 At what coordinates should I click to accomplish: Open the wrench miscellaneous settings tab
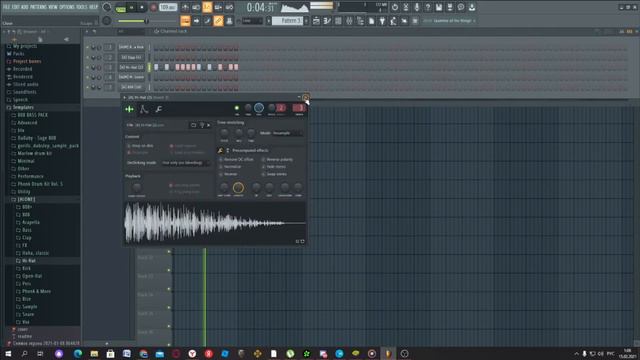click(x=158, y=109)
